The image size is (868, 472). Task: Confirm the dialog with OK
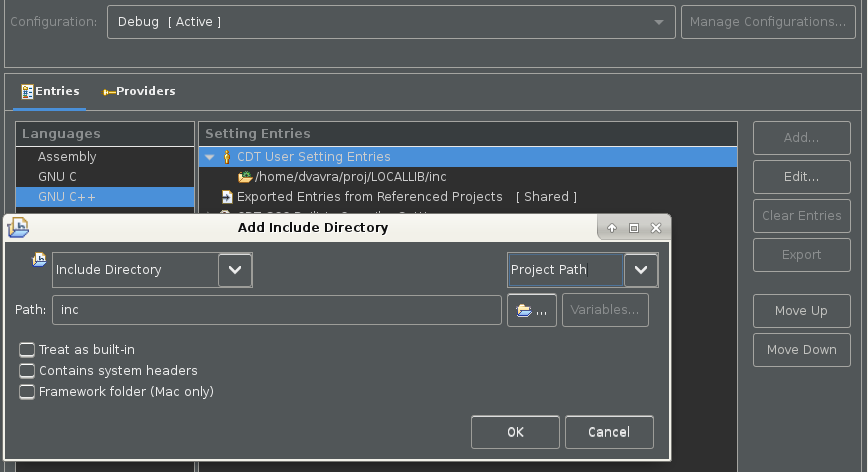[x=515, y=432]
